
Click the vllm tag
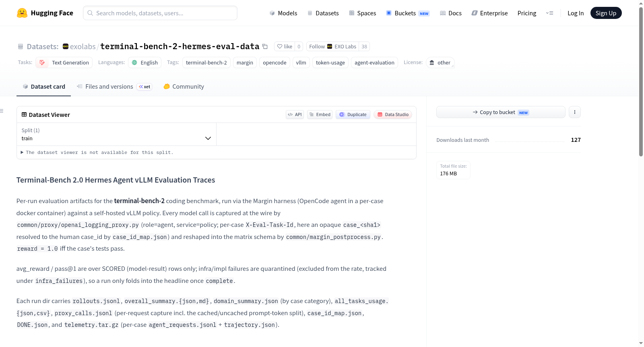(x=301, y=62)
